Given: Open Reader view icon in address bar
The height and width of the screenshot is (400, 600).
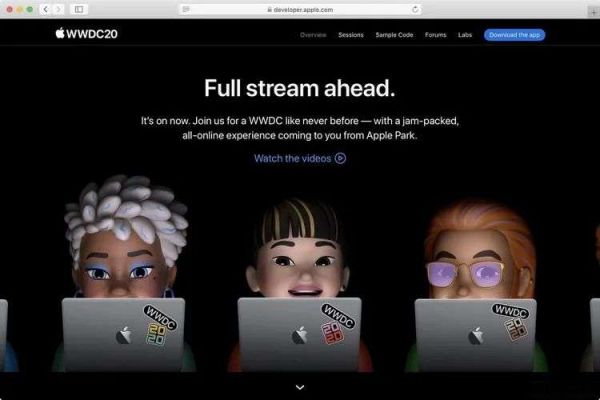Looking at the screenshot, I should pyautogui.click(x=186, y=9).
